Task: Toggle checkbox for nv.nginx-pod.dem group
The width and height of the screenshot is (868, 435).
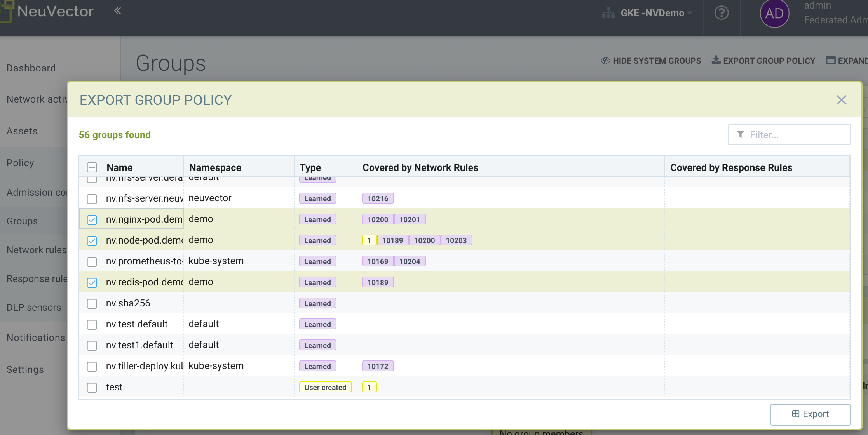Action: (92, 219)
